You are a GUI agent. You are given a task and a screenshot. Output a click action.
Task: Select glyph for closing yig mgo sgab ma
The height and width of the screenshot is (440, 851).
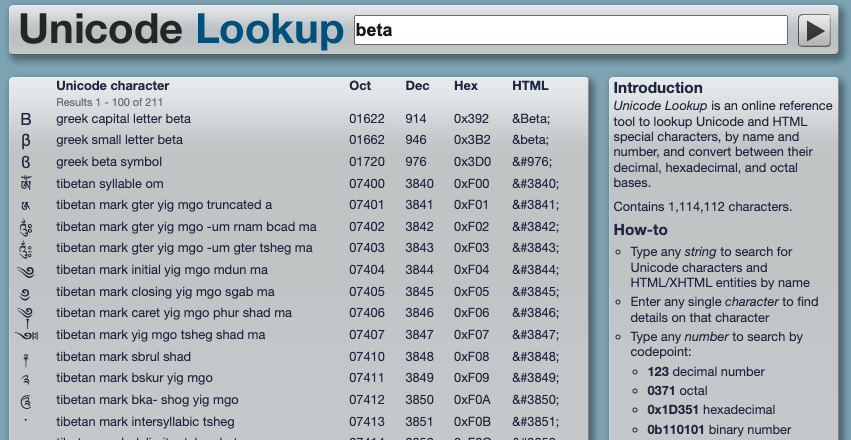pyautogui.click(x=26, y=293)
